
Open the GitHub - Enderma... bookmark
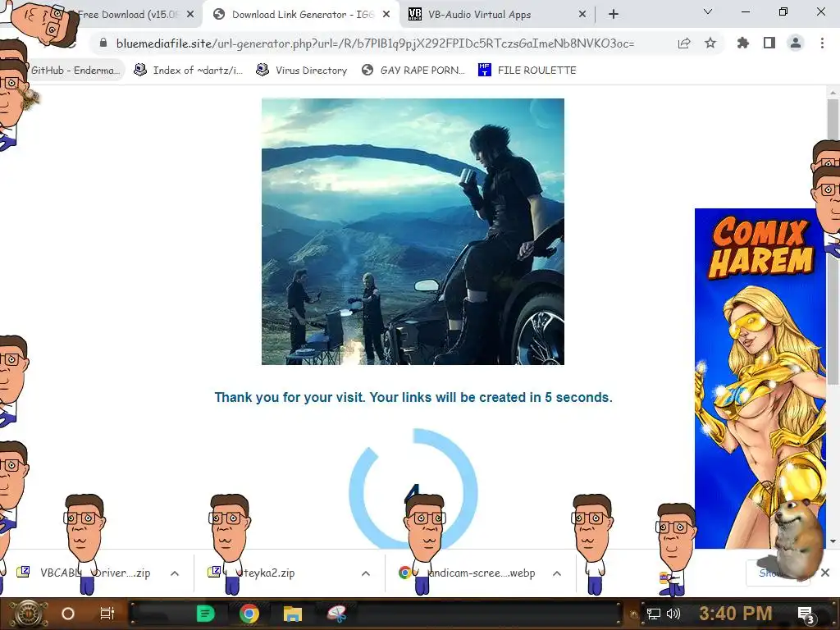[75, 71]
